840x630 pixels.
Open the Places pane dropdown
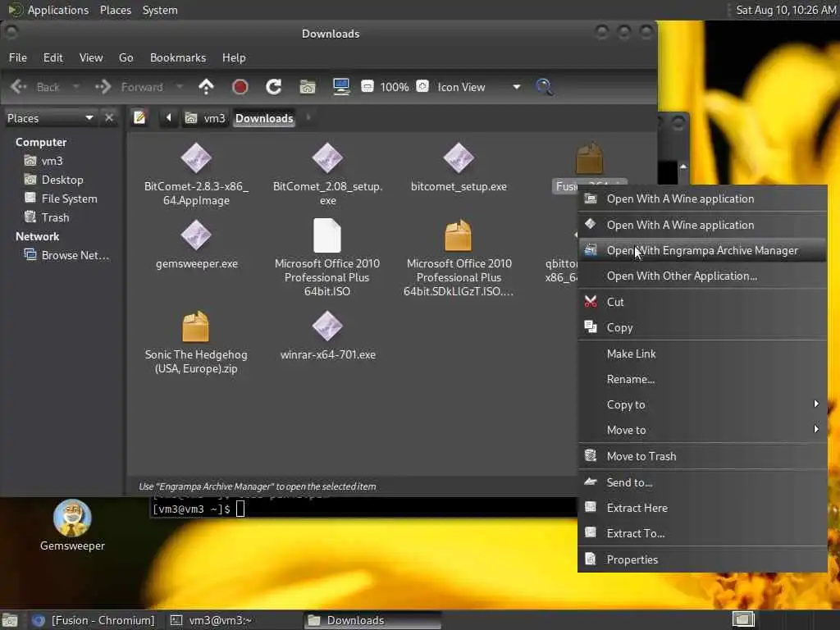(89, 118)
